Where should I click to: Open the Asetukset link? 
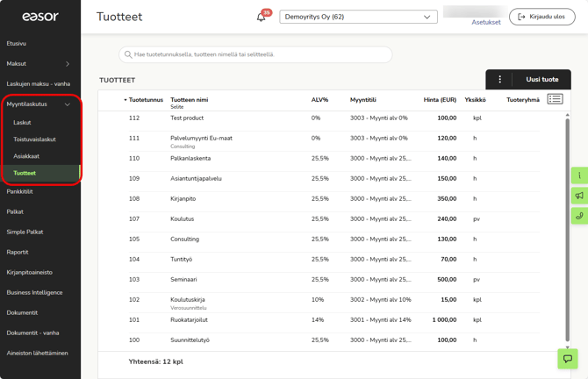(x=486, y=22)
